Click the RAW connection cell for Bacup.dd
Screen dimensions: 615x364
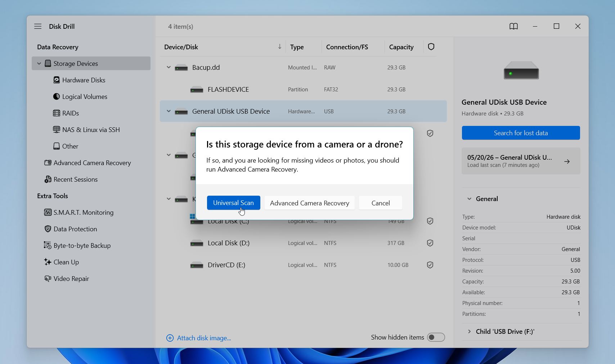329,67
